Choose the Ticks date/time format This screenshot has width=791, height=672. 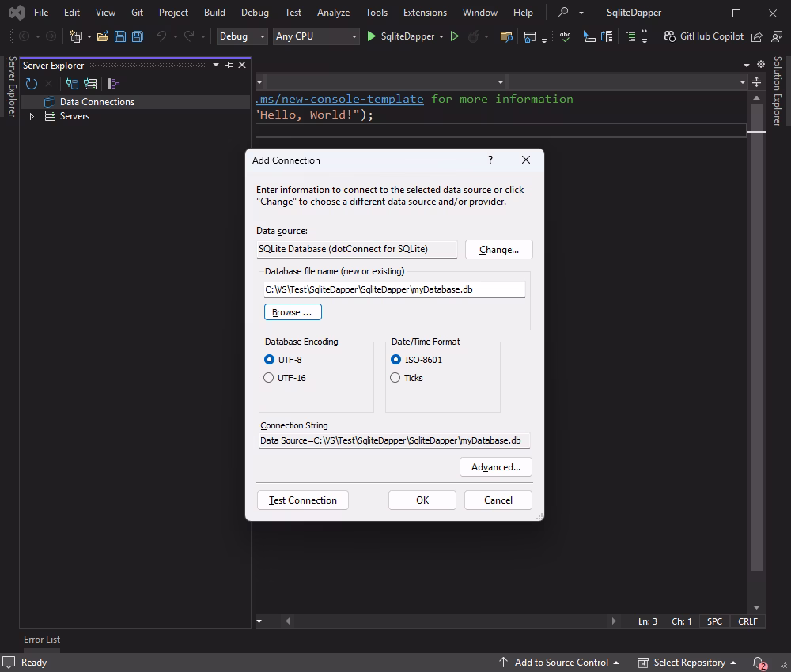click(395, 378)
